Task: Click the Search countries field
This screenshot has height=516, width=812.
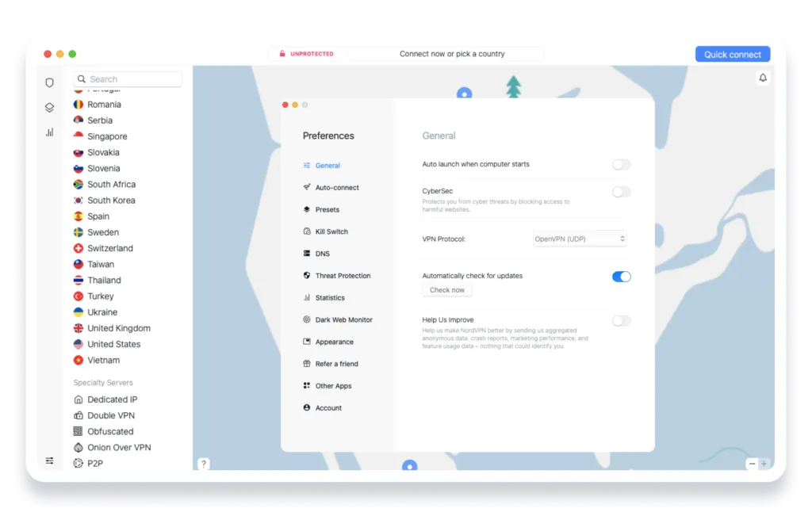Action: (128, 79)
